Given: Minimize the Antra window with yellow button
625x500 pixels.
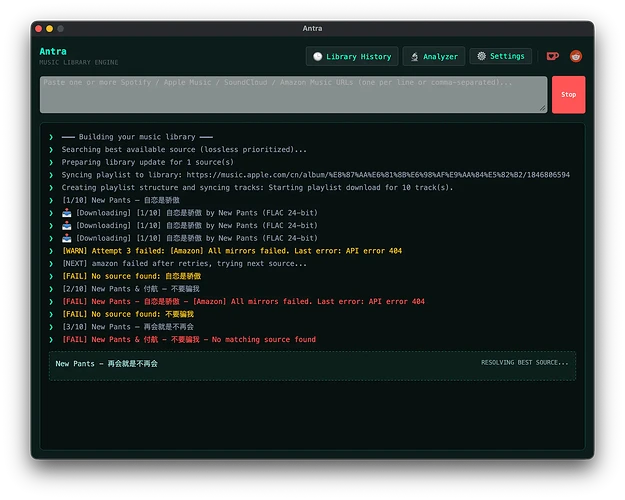Looking at the screenshot, I should tap(50, 29).
